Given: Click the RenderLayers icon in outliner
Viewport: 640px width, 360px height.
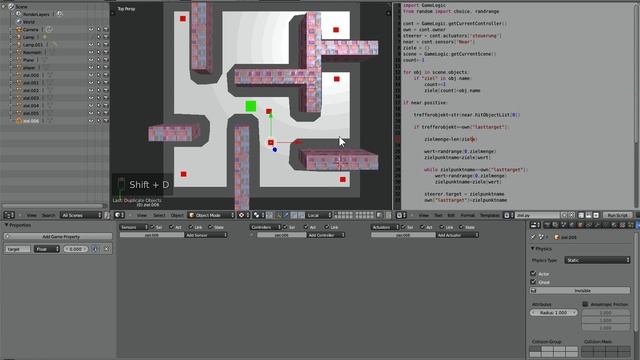Looking at the screenshot, I should pos(19,14).
